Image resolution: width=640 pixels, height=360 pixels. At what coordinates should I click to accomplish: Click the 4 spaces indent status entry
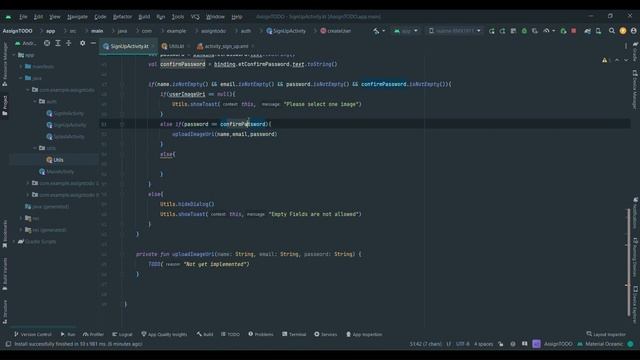coord(483,344)
